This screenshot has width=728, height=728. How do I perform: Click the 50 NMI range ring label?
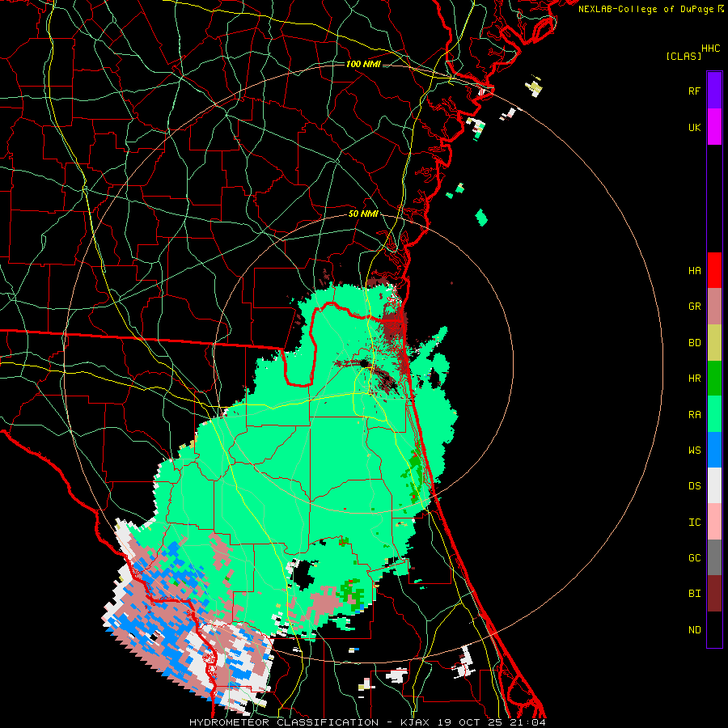363,214
